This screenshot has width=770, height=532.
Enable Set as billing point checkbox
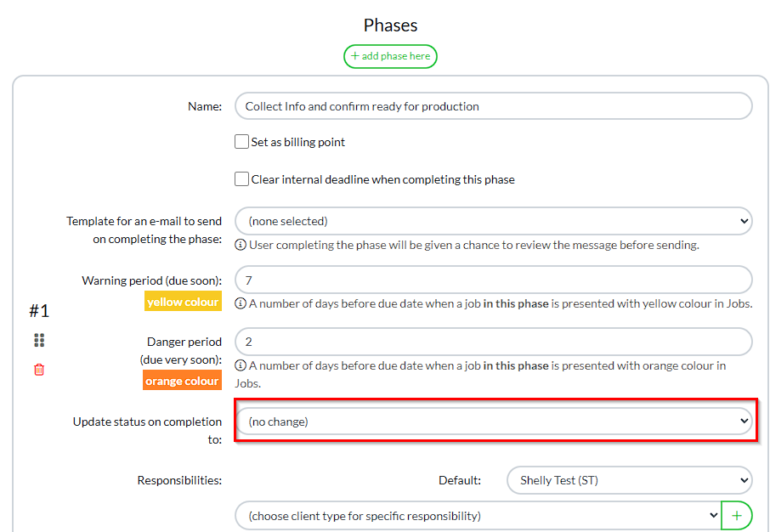click(242, 142)
